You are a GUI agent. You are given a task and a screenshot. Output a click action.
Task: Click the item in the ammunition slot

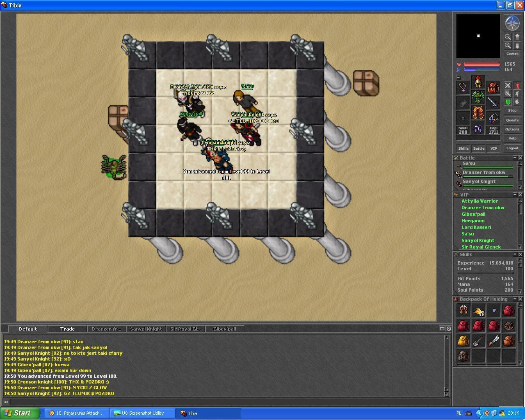coord(493,119)
